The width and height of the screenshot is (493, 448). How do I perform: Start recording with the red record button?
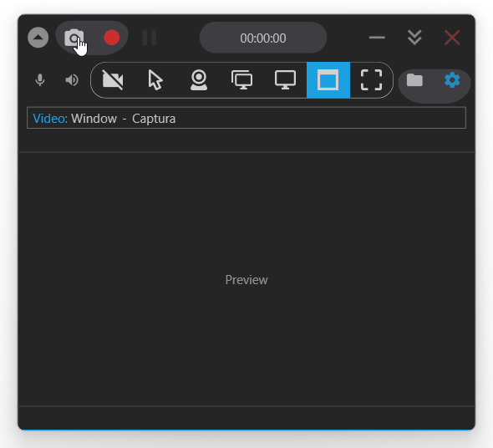coord(112,38)
